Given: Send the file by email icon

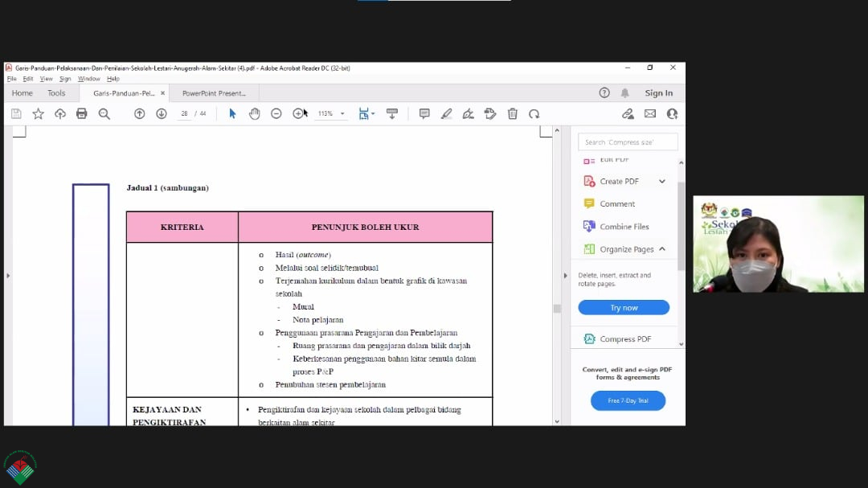Looking at the screenshot, I should (650, 113).
